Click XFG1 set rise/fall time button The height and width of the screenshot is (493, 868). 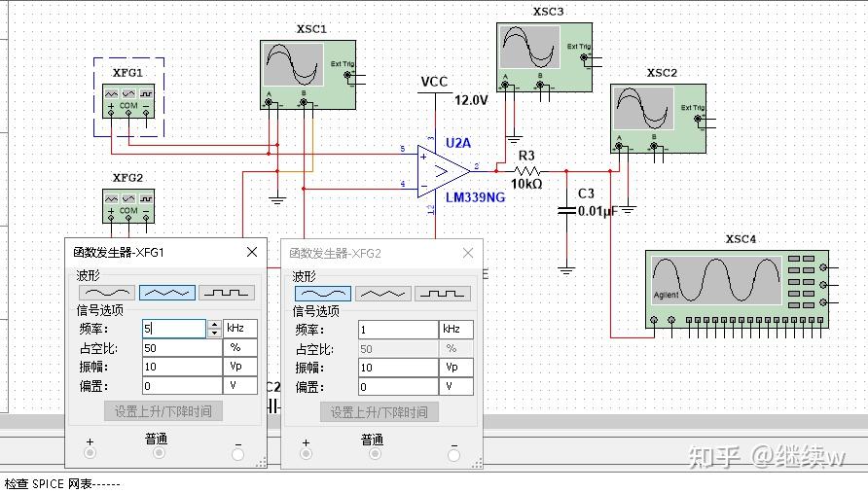163,411
